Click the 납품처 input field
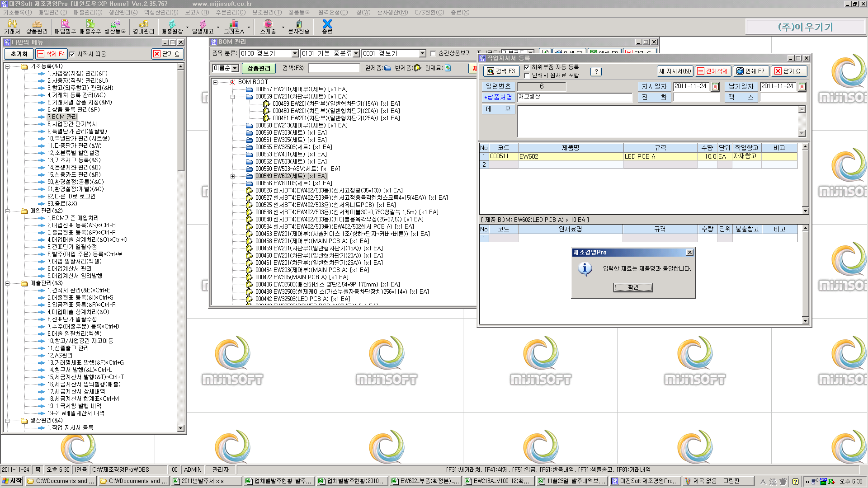 575,97
